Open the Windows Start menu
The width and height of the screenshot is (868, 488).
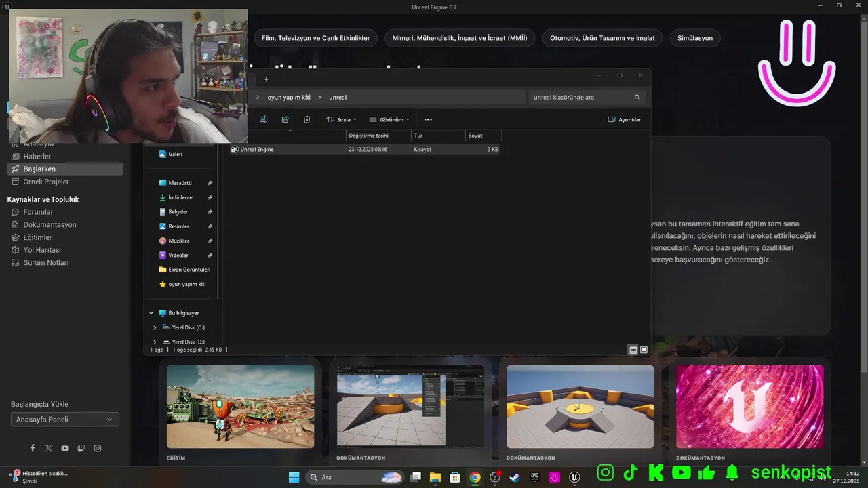tap(294, 477)
